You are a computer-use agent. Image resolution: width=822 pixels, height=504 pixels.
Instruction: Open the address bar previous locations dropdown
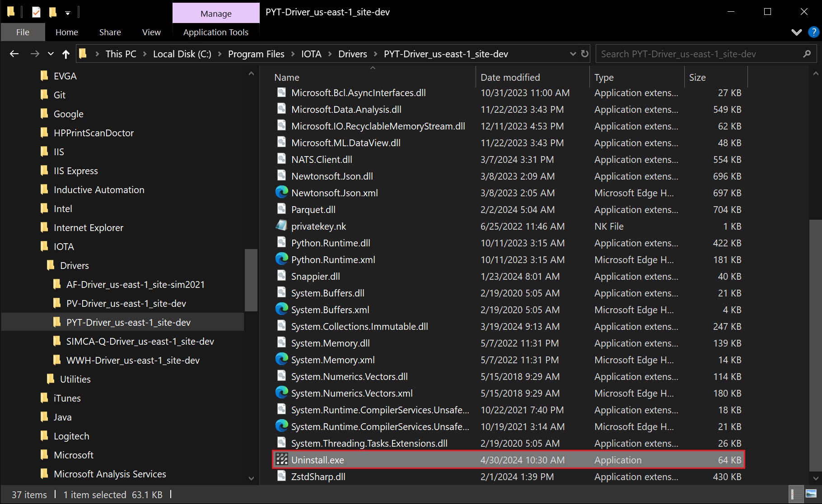tap(573, 54)
